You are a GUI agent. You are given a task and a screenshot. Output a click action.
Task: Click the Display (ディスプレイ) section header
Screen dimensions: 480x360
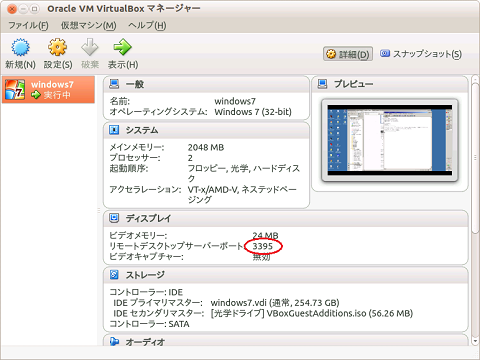pyautogui.click(x=286, y=218)
